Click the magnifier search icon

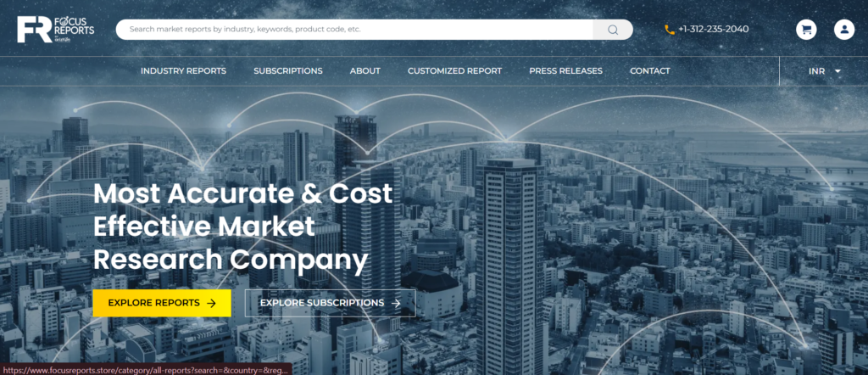point(613,30)
